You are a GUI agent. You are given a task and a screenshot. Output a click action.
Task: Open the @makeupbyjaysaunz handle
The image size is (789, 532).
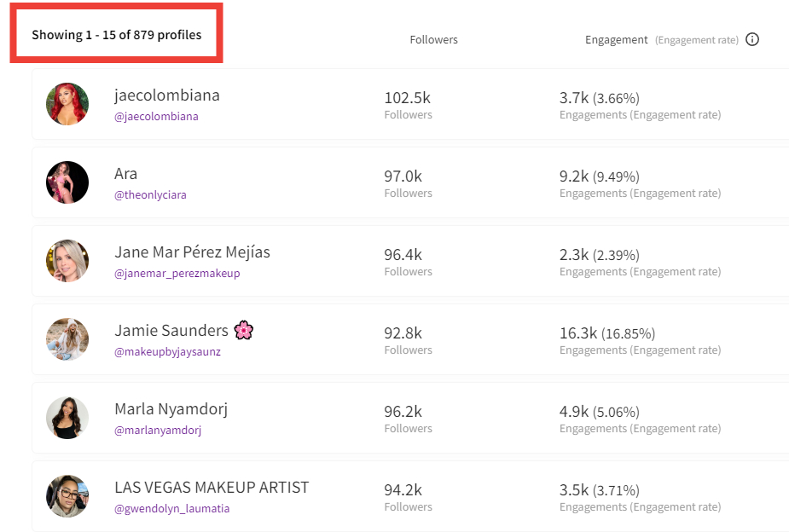(167, 352)
